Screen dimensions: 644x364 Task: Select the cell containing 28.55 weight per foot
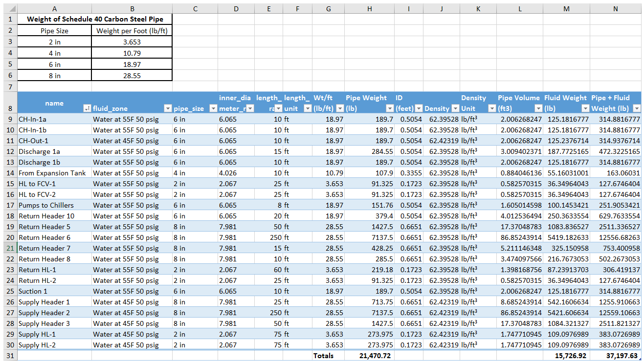[132, 76]
